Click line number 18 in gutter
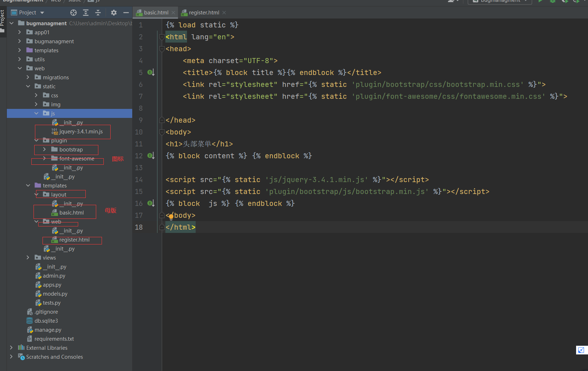Screen dimensions: 588x371 139,227
